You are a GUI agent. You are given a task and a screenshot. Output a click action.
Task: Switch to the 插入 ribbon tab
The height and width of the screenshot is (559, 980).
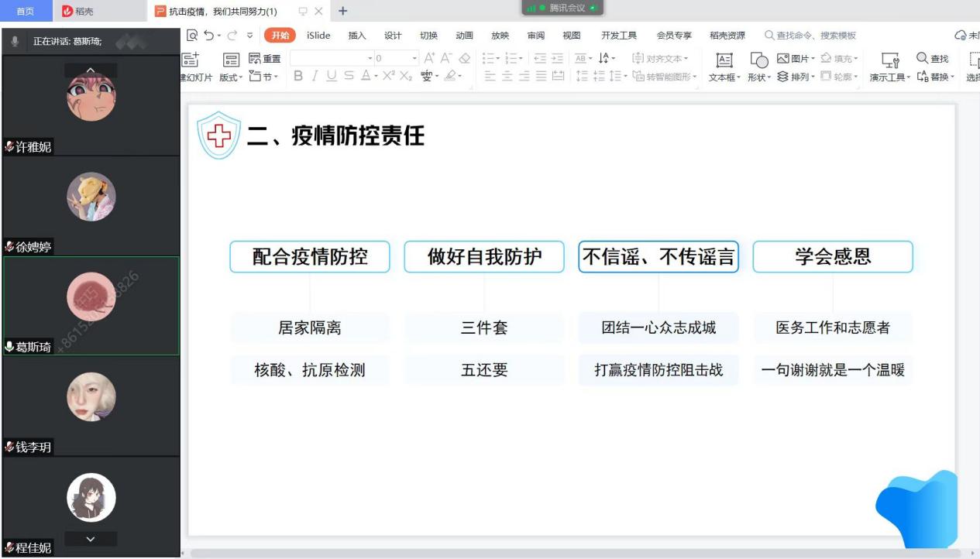[357, 36]
